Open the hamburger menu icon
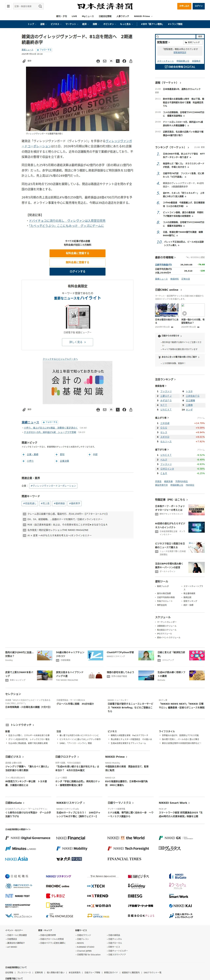210x980 pixels. [x=8, y=6]
